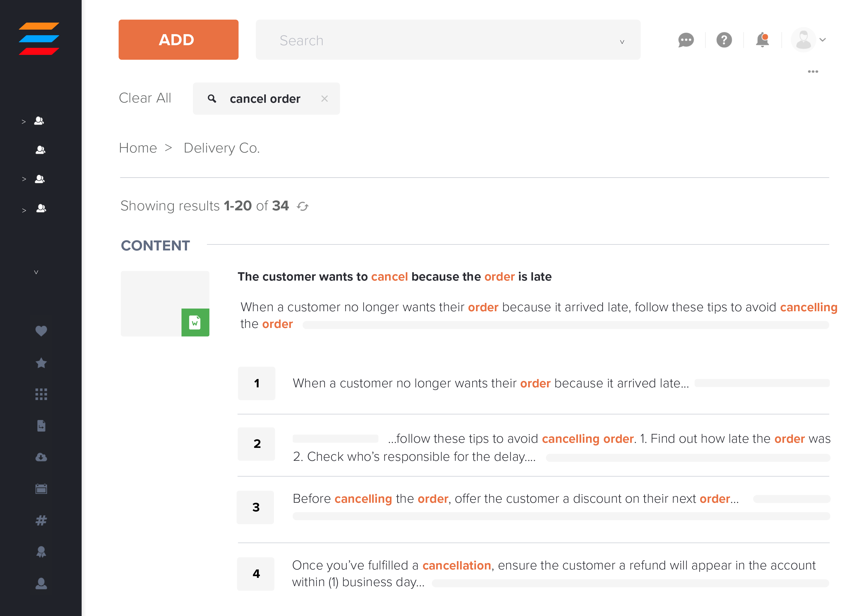Remove the cancel order search filter
Image resolution: width=861 pixels, height=616 pixels.
coord(324,99)
